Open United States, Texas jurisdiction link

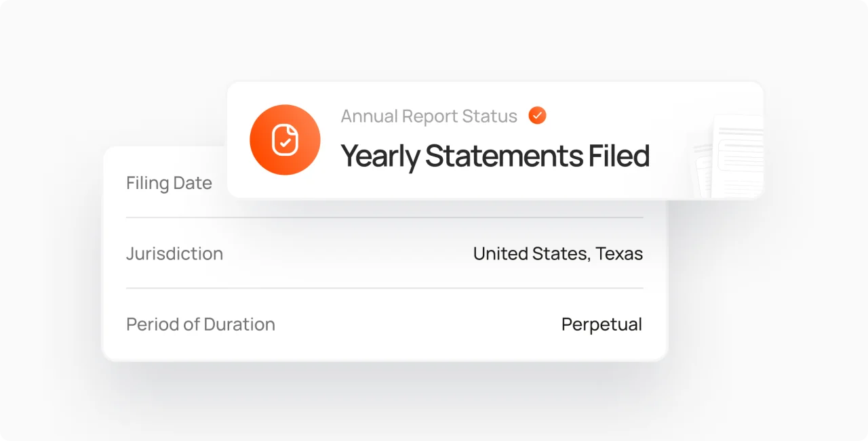[x=557, y=253]
